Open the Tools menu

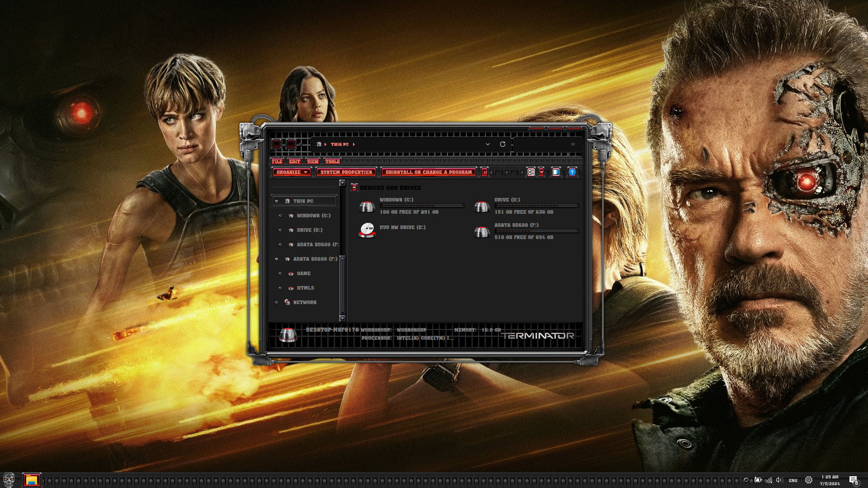point(332,161)
